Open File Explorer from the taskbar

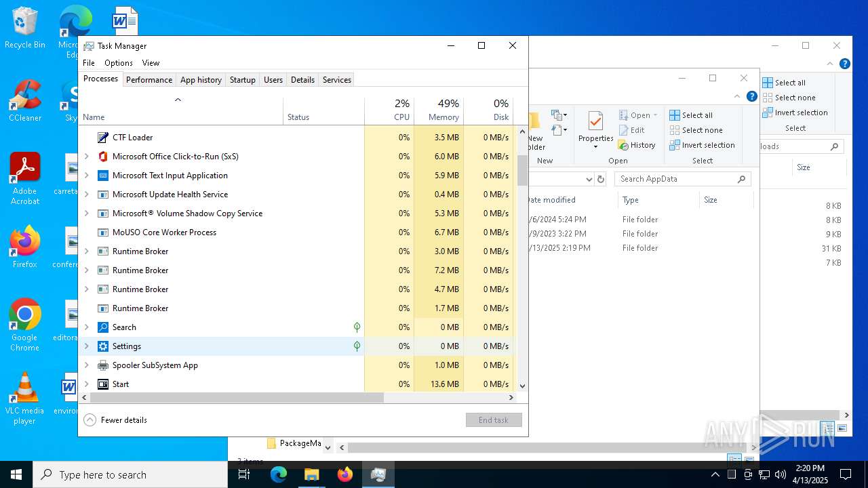(311, 474)
